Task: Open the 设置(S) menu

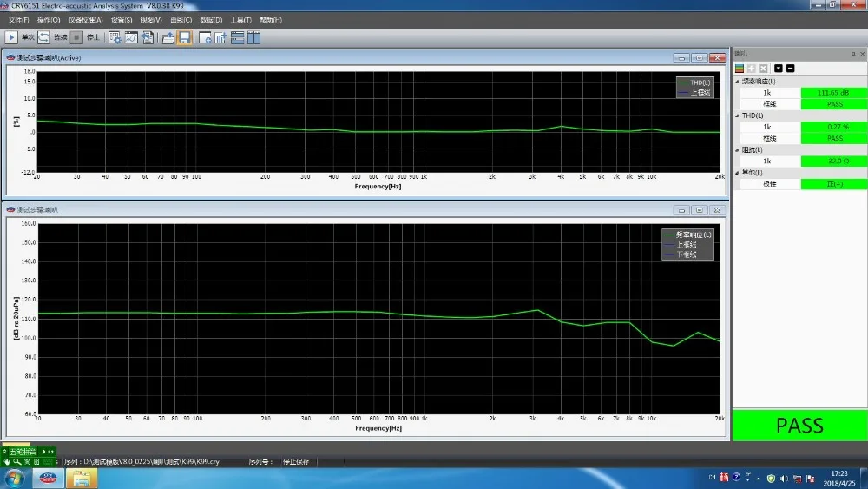Action: coord(122,20)
